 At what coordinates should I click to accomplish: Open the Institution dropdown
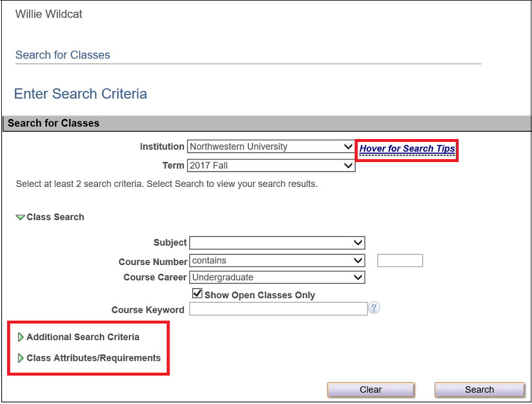pyautogui.click(x=271, y=147)
